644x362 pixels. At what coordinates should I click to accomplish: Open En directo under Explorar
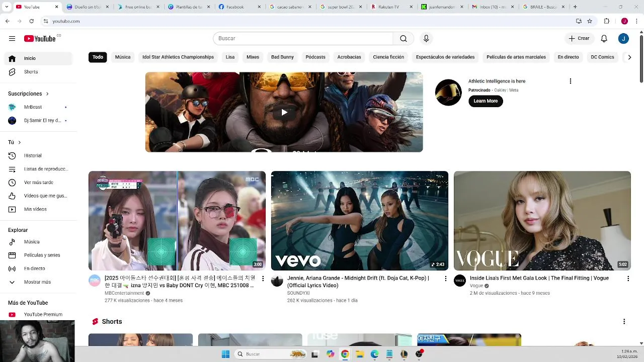click(x=38, y=268)
